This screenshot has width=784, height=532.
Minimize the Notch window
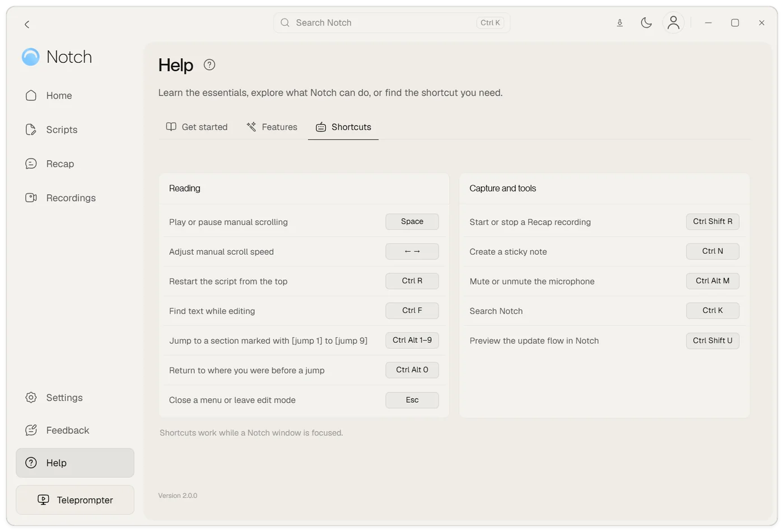(x=708, y=23)
